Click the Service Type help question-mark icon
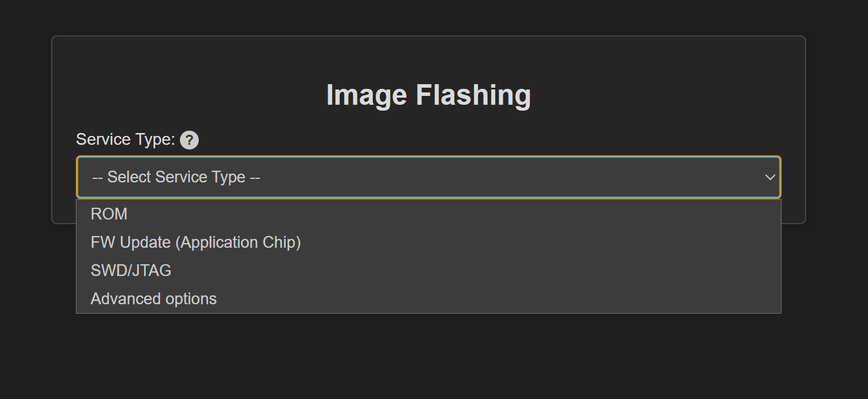The width and height of the screenshot is (868, 399). tap(189, 140)
